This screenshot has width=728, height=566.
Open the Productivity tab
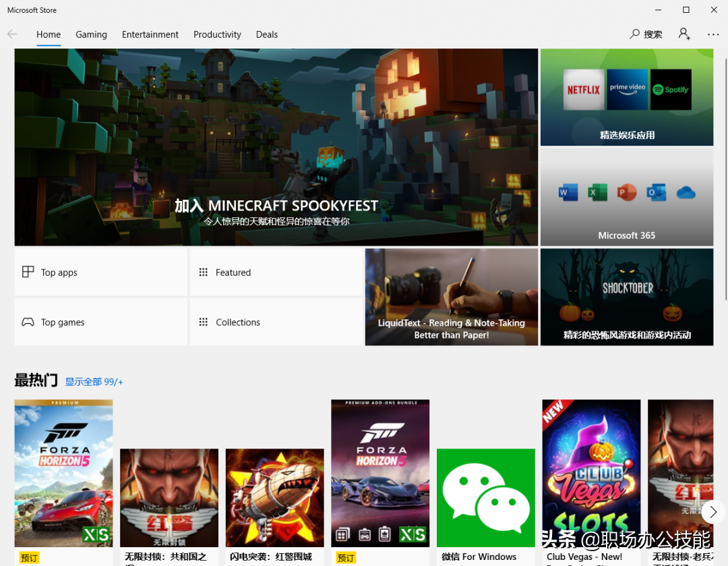217,34
